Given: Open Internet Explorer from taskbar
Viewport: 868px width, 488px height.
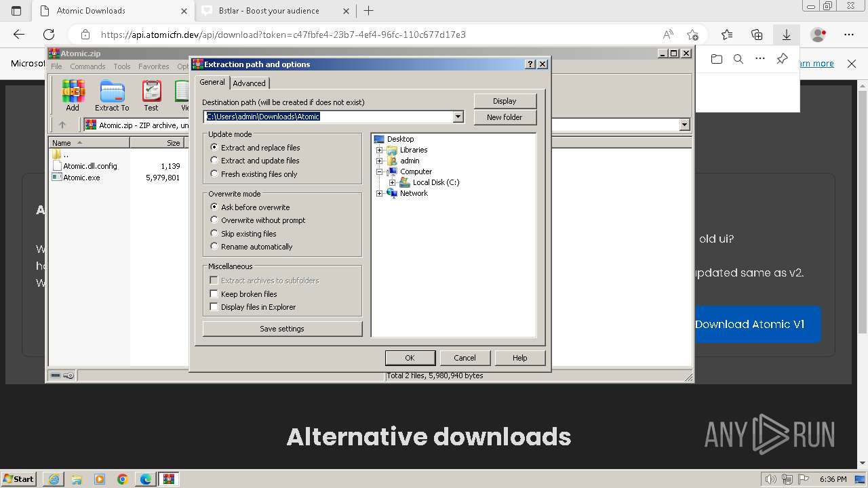Looking at the screenshot, I should pos(54,479).
